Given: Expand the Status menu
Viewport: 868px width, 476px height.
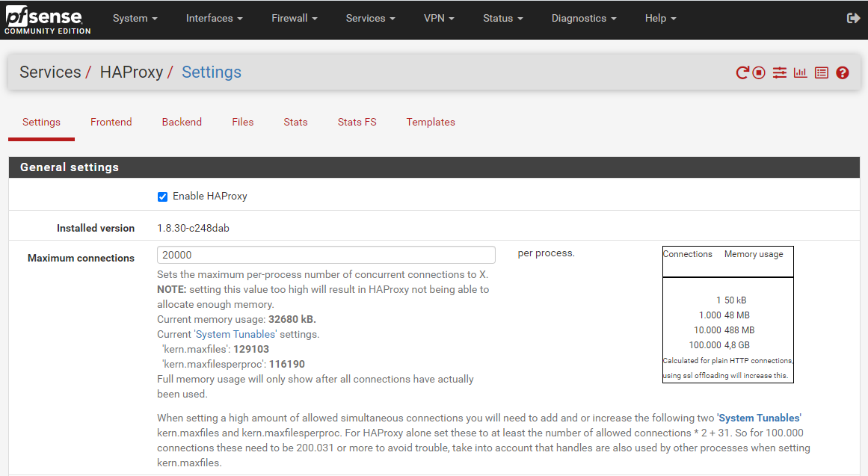Looking at the screenshot, I should coord(502,18).
